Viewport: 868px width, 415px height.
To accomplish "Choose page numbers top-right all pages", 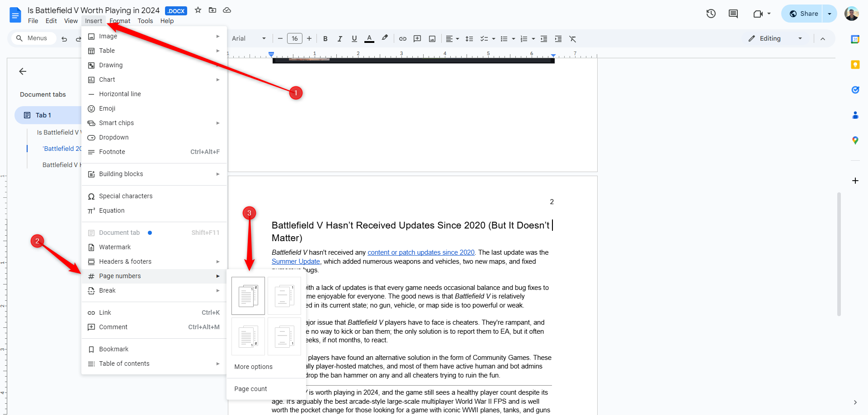I will tap(248, 296).
